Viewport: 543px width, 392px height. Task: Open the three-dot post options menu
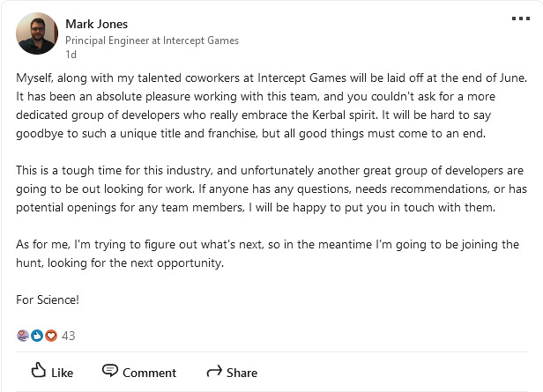521,18
